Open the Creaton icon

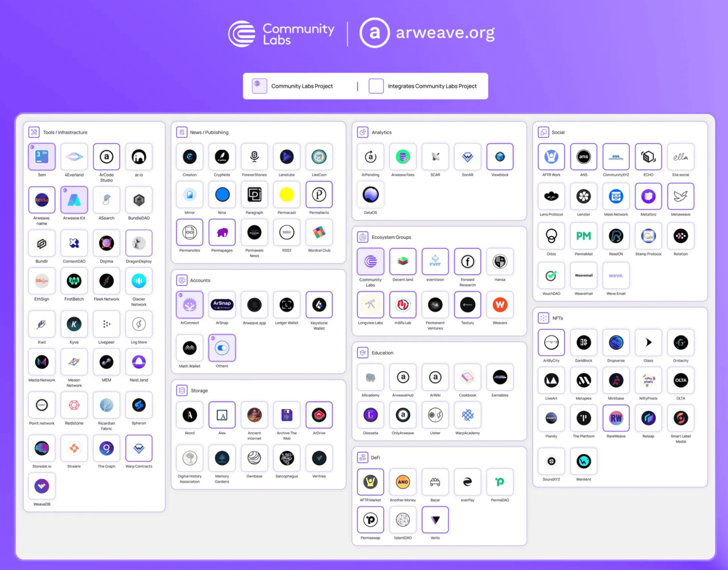190,157
